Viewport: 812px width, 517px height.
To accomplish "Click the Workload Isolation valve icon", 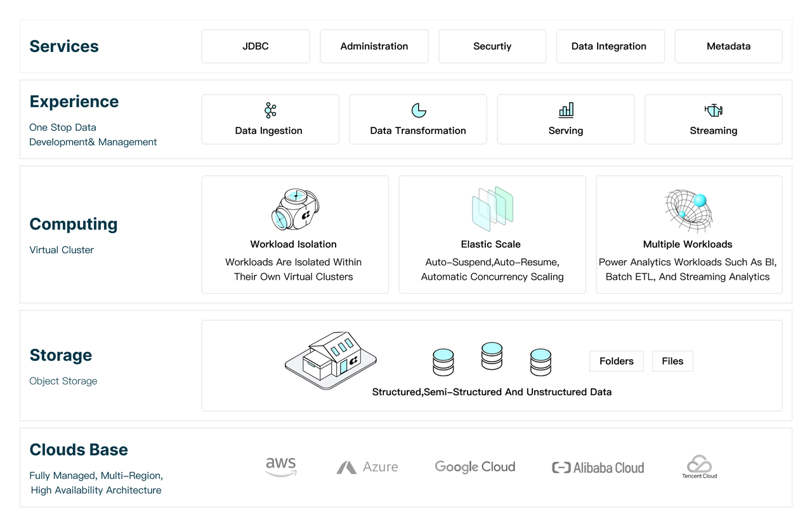I will [295, 209].
